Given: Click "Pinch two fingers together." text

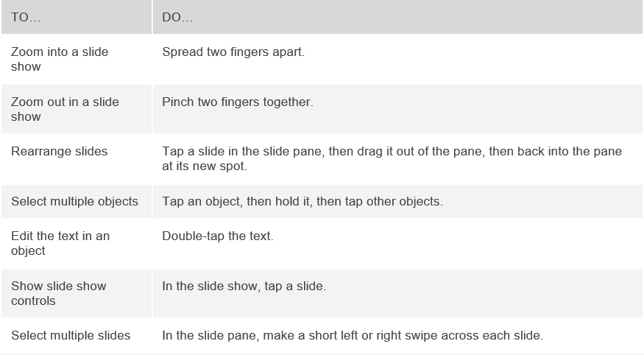Looking at the screenshot, I should 238,102.
